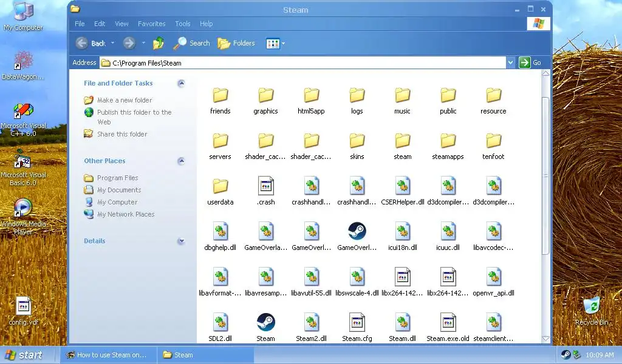Open the View menu
Image resolution: width=622 pixels, height=364 pixels.
(x=121, y=24)
